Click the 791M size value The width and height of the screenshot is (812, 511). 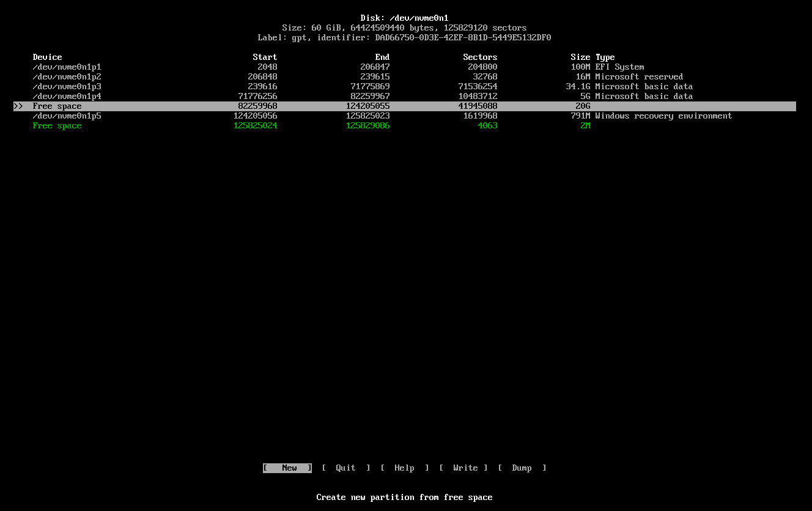coord(581,116)
